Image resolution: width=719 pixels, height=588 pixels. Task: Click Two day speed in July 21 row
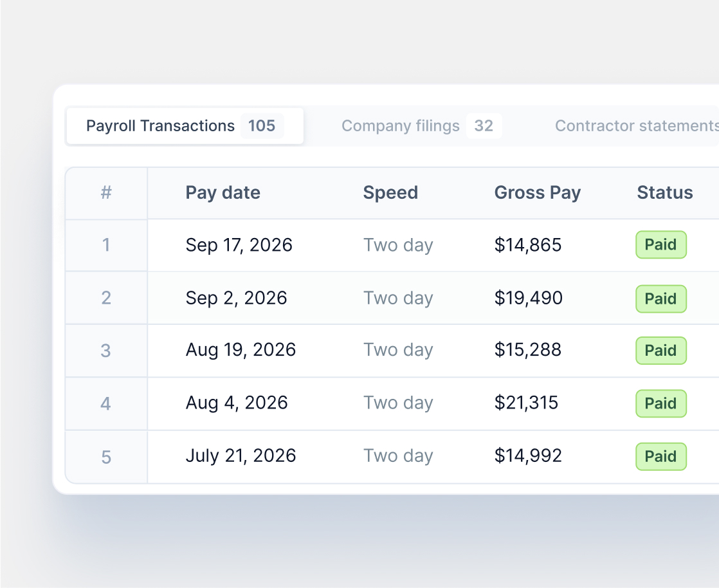tap(398, 456)
